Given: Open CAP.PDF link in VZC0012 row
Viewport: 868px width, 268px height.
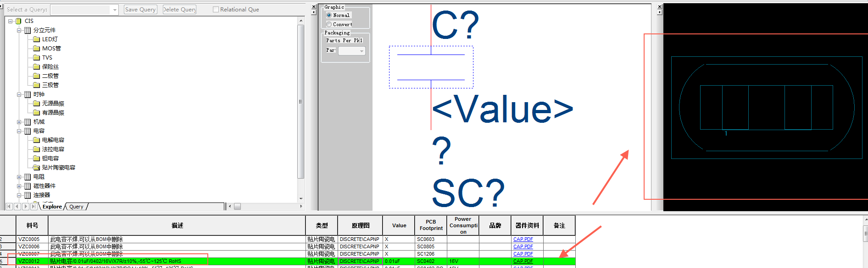Looking at the screenshot, I should (x=523, y=261).
